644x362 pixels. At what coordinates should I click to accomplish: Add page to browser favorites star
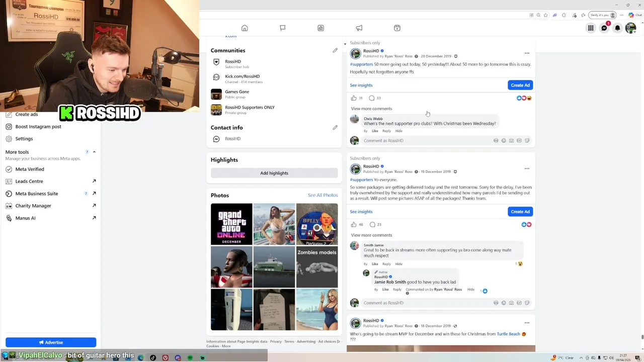pyautogui.click(x=546, y=15)
